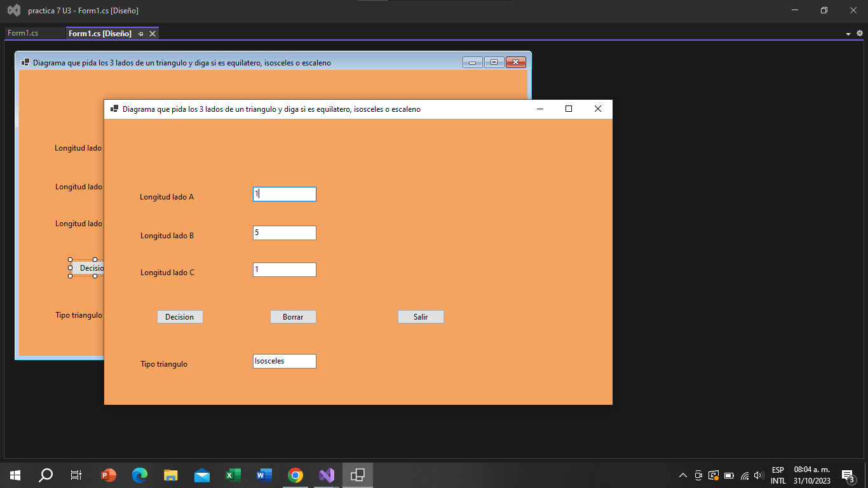Select the Form1.cs [Diseño] tab

click(100, 34)
